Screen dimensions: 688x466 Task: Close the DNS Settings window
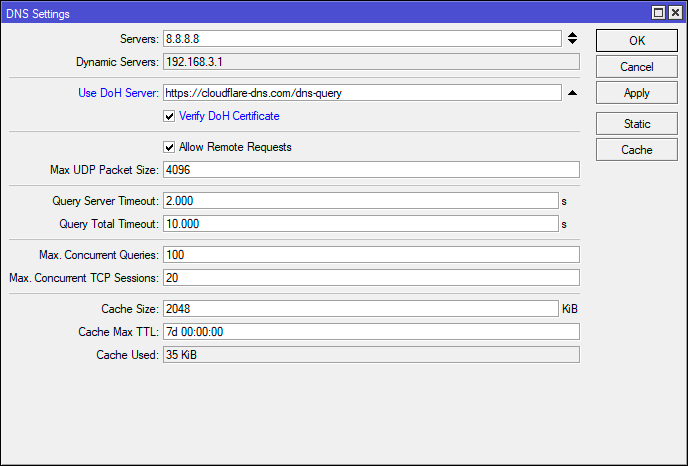pos(675,12)
